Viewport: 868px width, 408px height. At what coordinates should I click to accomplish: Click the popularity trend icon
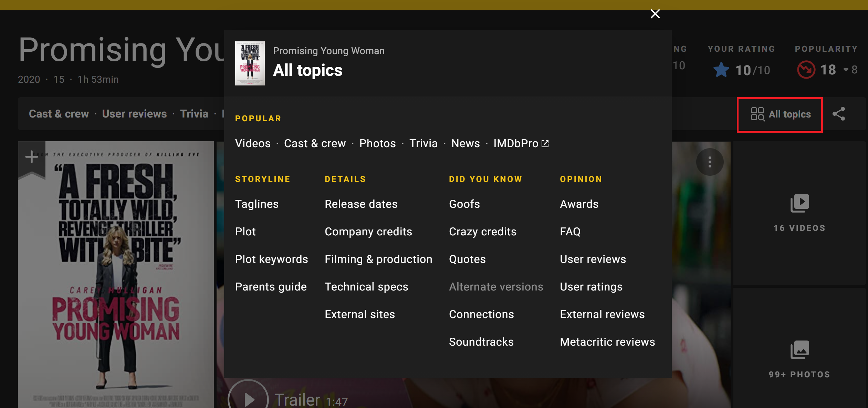[806, 70]
